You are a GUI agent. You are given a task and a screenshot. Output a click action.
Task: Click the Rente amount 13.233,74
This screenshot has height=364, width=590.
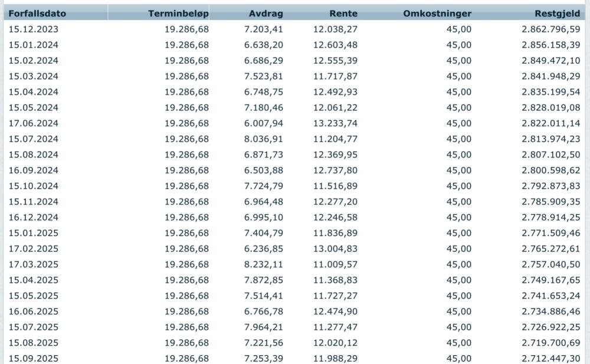335,123
